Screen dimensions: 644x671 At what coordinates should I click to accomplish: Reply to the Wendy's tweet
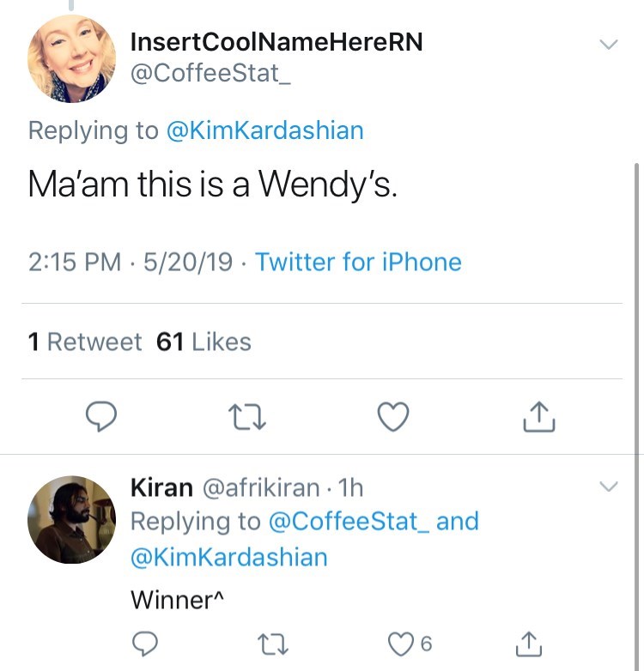pos(102,417)
